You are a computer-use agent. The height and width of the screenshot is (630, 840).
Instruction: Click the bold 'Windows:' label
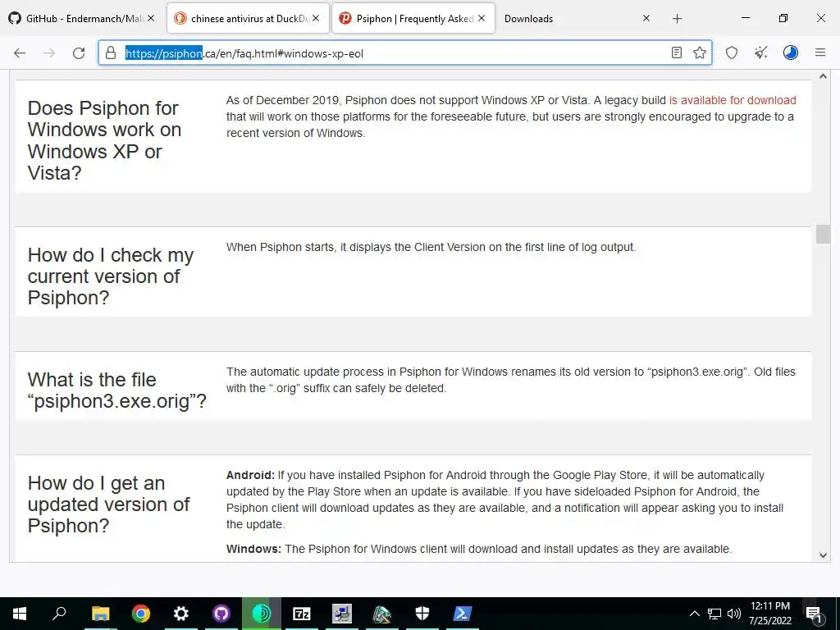(x=253, y=549)
